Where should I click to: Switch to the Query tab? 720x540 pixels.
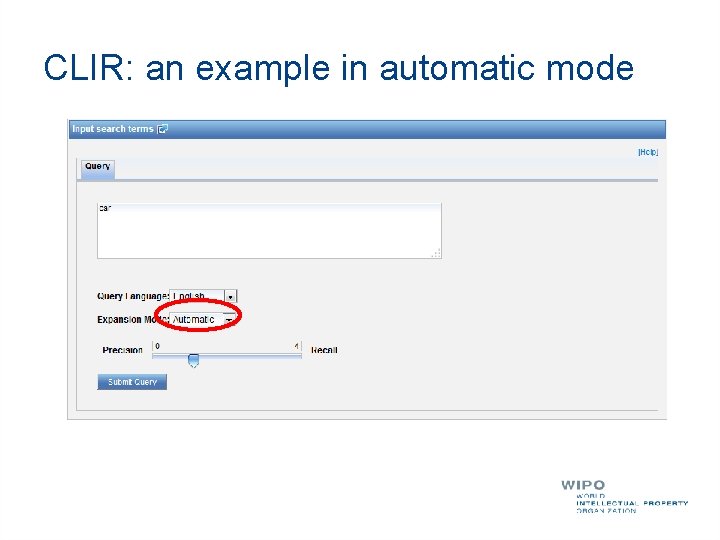pos(98,168)
